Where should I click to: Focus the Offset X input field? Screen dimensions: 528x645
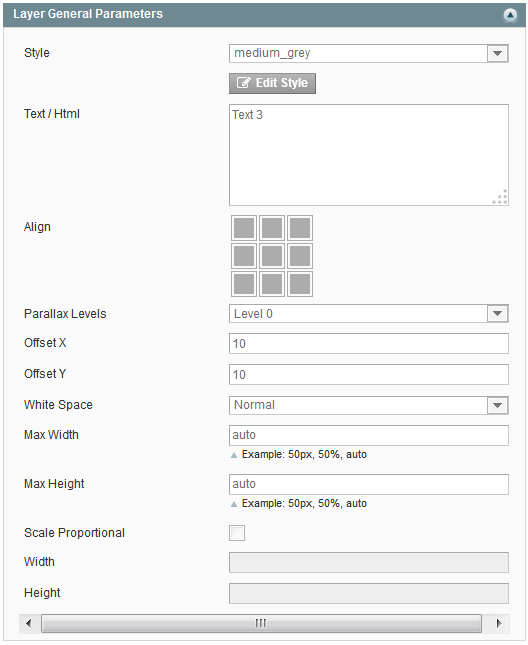point(369,343)
